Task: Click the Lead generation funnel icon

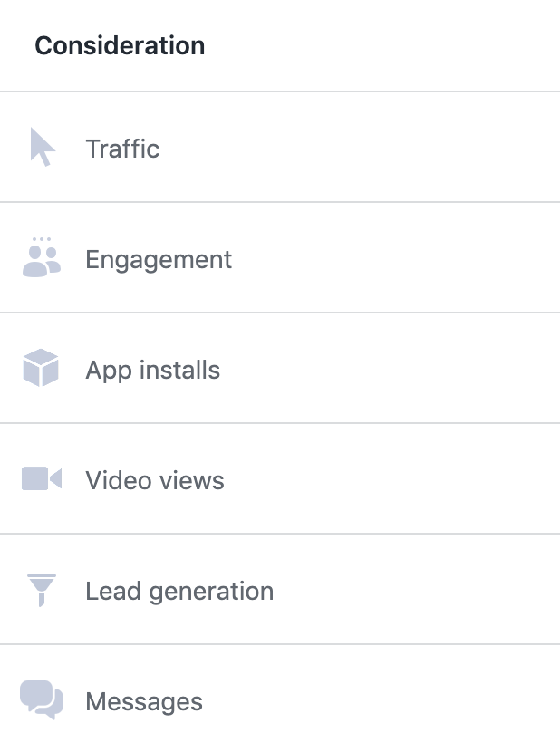Action: [42, 591]
